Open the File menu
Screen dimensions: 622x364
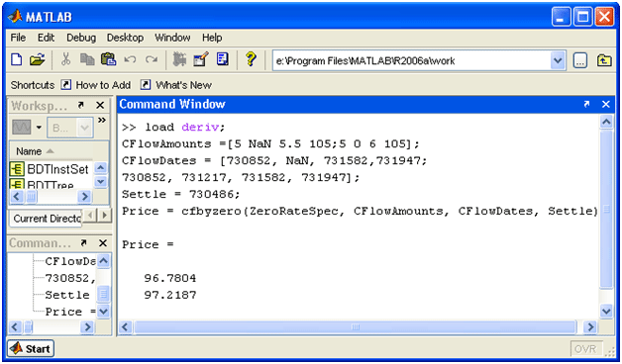click(18, 38)
